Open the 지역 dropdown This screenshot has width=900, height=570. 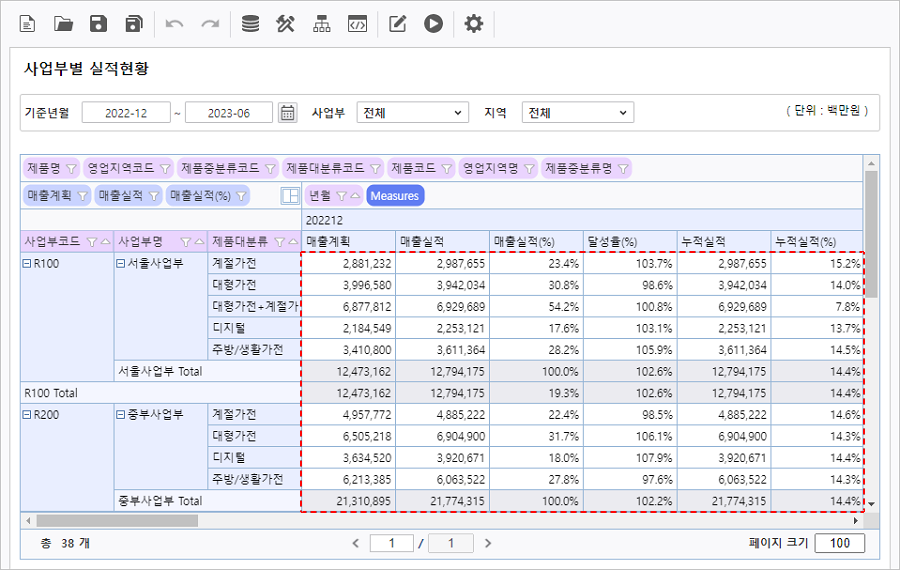579,113
